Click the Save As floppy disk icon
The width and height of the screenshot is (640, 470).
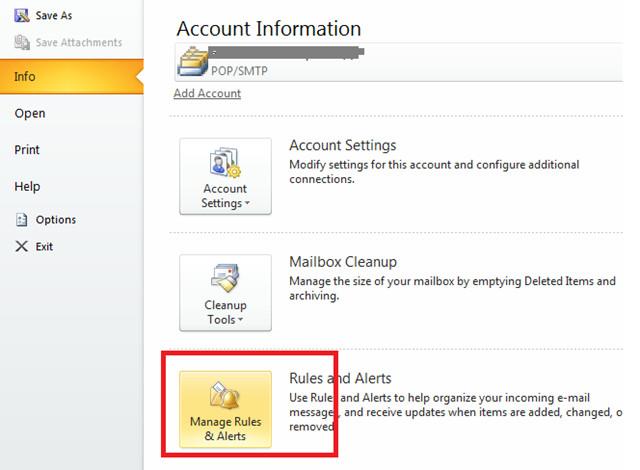[21, 16]
